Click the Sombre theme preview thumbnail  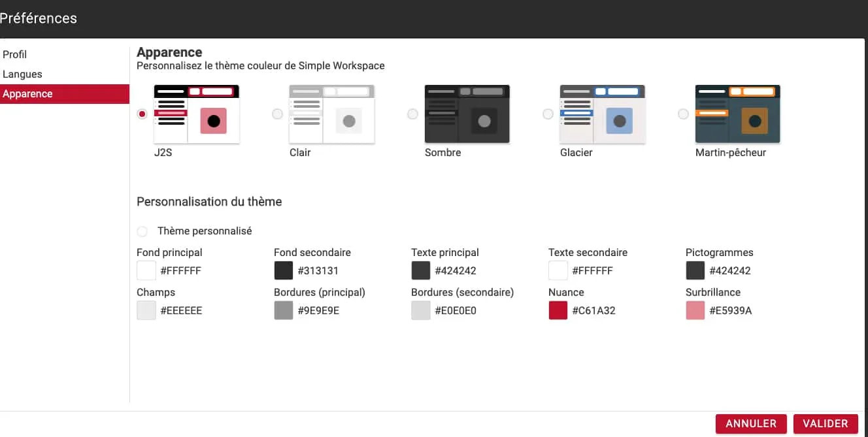pos(467,114)
